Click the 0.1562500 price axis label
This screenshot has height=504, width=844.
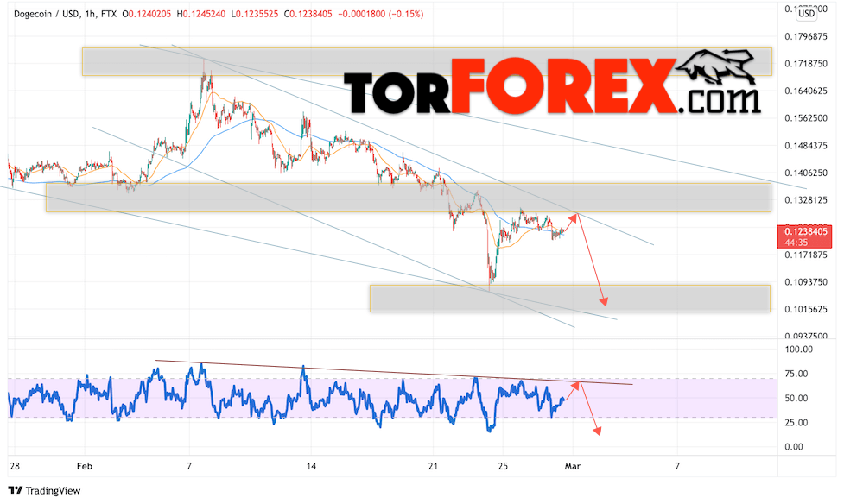point(806,117)
